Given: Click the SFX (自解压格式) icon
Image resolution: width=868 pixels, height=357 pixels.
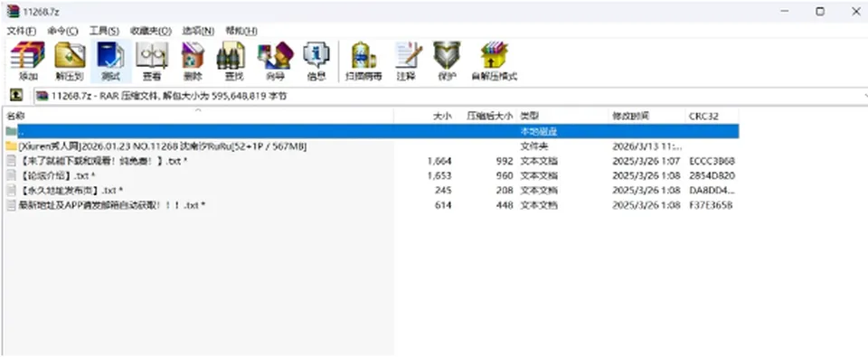Looking at the screenshot, I should coord(495,61).
